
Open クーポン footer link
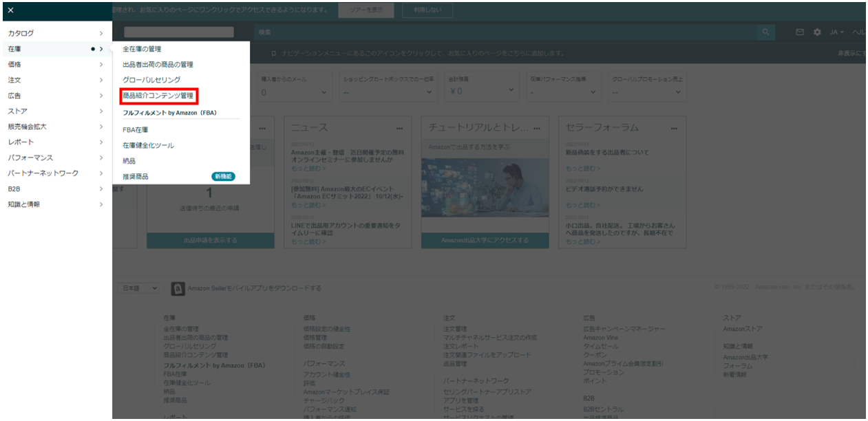593,355
